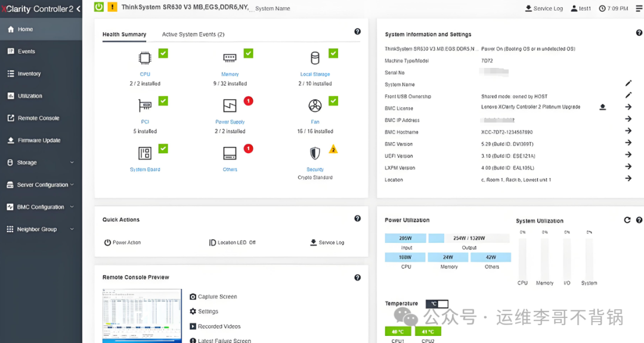Edit the System Name with pencil icon
Viewport: 644px width, 343px height.
tap(628, 83)
